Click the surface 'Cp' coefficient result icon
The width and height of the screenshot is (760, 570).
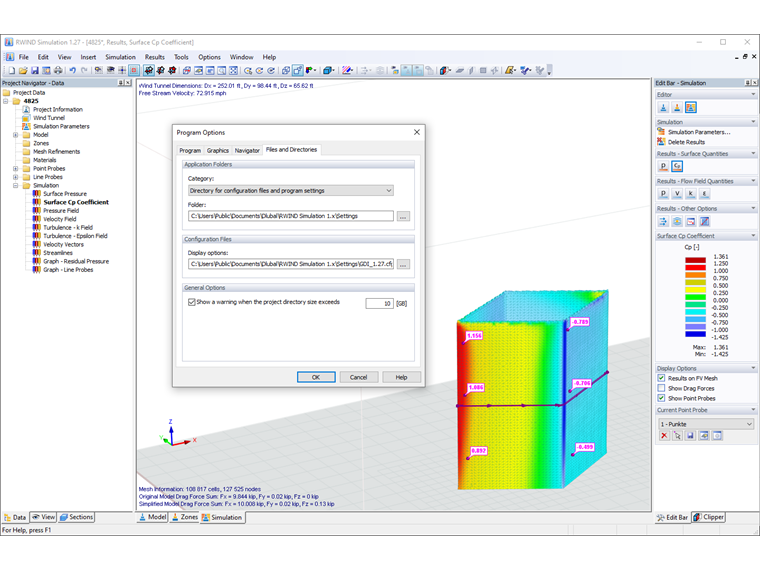(x=677, y=166)
